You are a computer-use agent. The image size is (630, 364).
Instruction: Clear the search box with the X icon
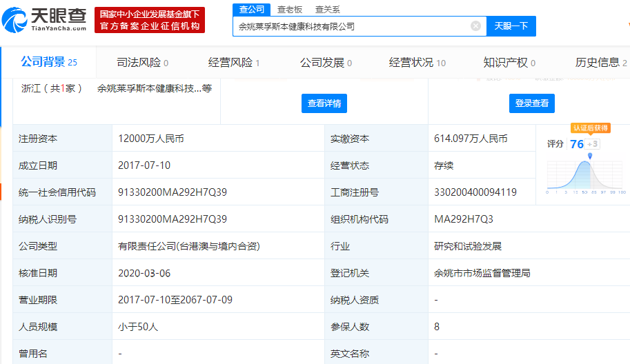[475, 26]
